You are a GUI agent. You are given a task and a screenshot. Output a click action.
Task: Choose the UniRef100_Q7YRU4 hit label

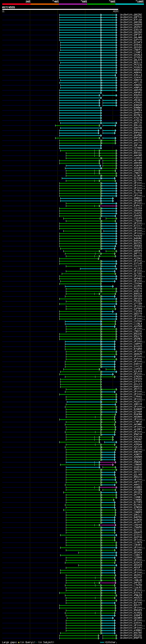[131, 191]
